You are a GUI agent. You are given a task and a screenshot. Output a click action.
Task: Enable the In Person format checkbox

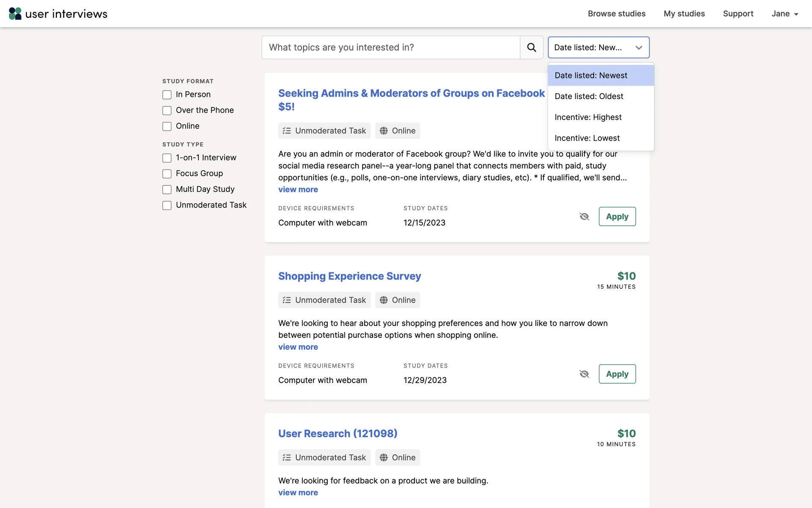(167, 95)
